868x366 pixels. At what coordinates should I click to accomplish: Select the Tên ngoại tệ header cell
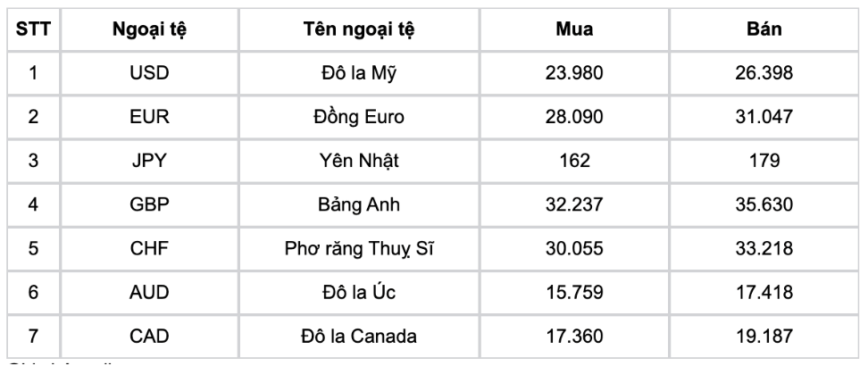click(x=359, y=29)
